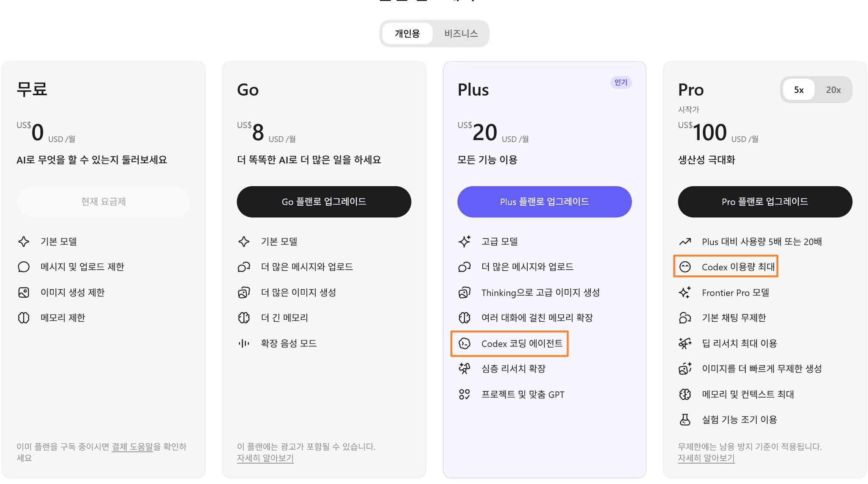The image size is (868, 484).
Task: Click Plus 플랜로 업그레이드 button
Action: (544, 202)
